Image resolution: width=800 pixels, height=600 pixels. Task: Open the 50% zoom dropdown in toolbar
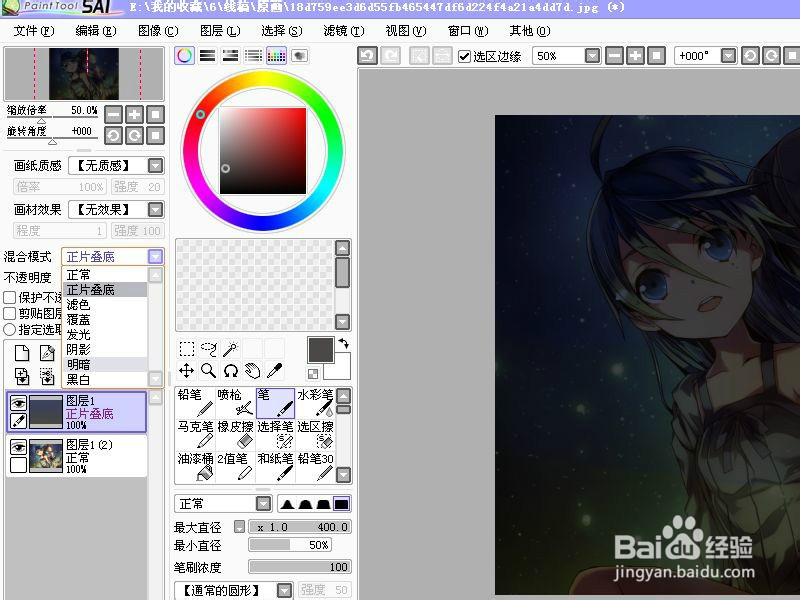coord(592,56)
